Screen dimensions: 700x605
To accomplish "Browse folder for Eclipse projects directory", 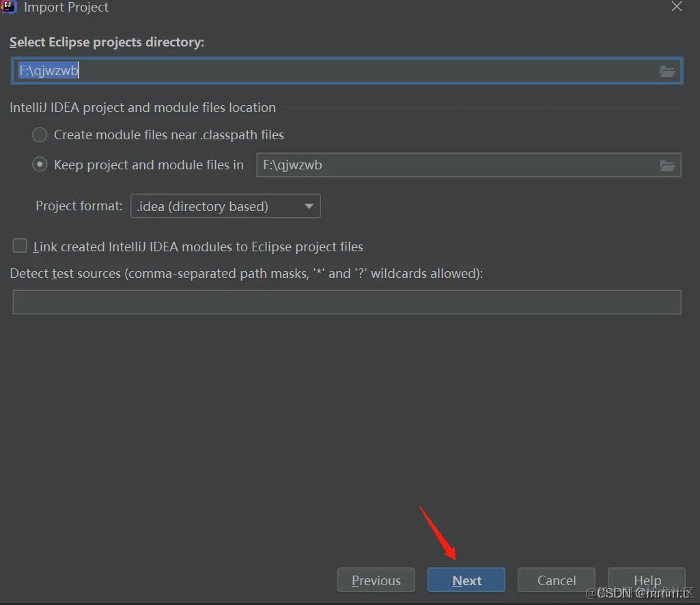I will coord(667,71).
